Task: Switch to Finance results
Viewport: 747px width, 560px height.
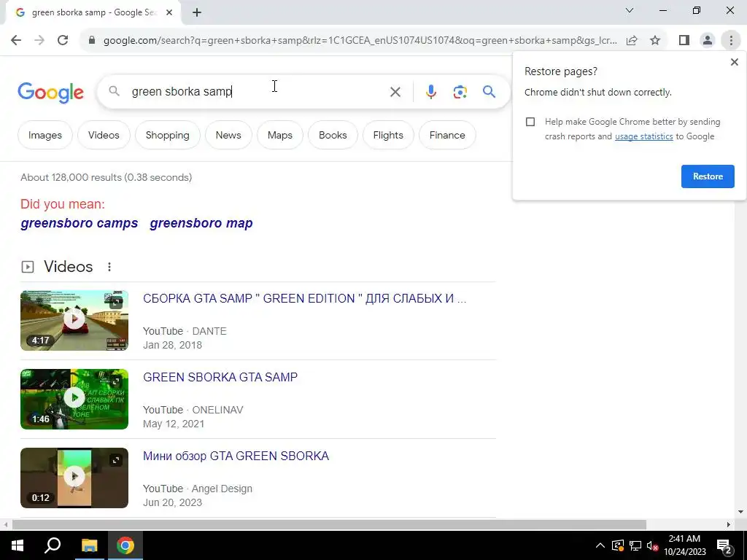Action: (x=447, y=135)
